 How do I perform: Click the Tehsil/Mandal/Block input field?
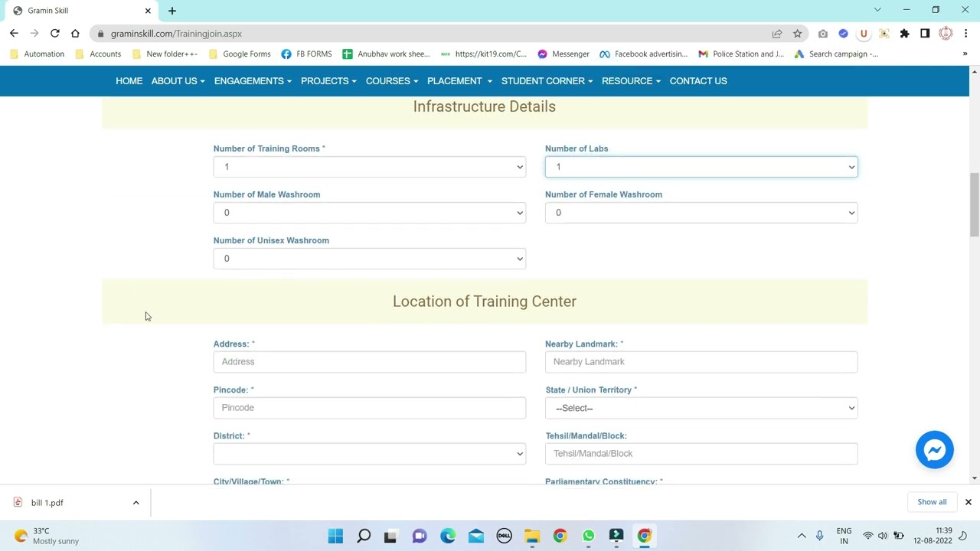point(701,454)
